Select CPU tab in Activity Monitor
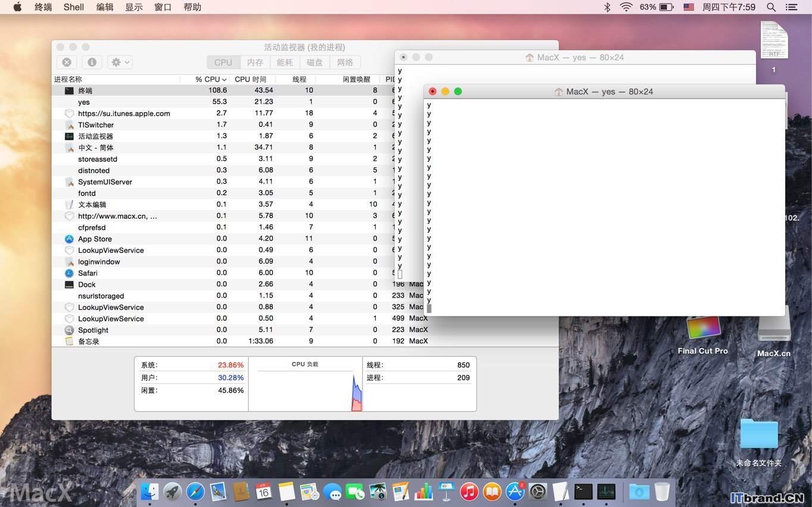The height and width of the screenshot is (507, 812). click(x=223, y=62)
